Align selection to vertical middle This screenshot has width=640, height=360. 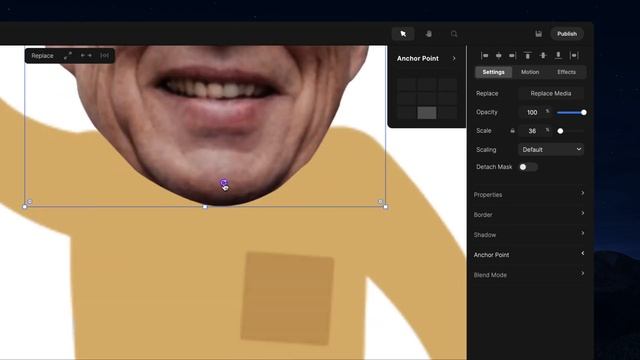point(543,56)
